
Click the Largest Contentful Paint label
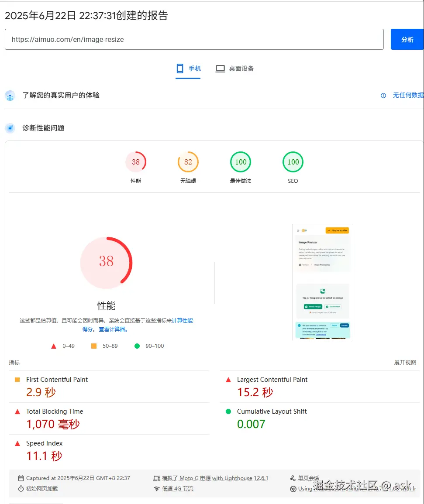pos(272,380)
